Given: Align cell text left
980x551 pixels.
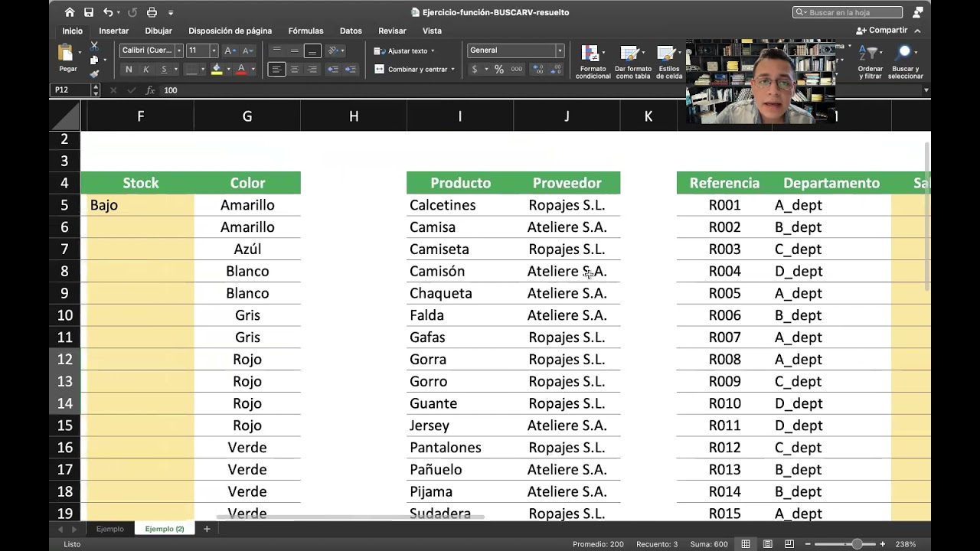Looking at the screenshot, I should [x=276, y=69].
